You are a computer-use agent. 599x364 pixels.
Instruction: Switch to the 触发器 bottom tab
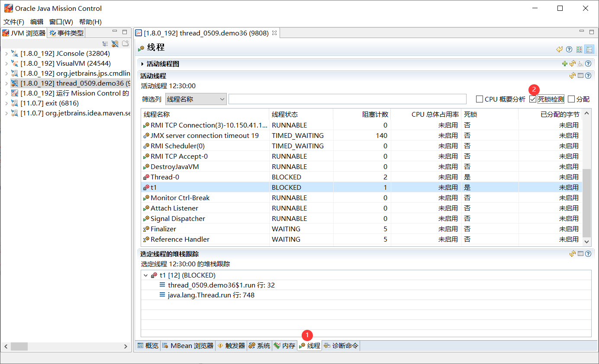[x=231, y=345]
